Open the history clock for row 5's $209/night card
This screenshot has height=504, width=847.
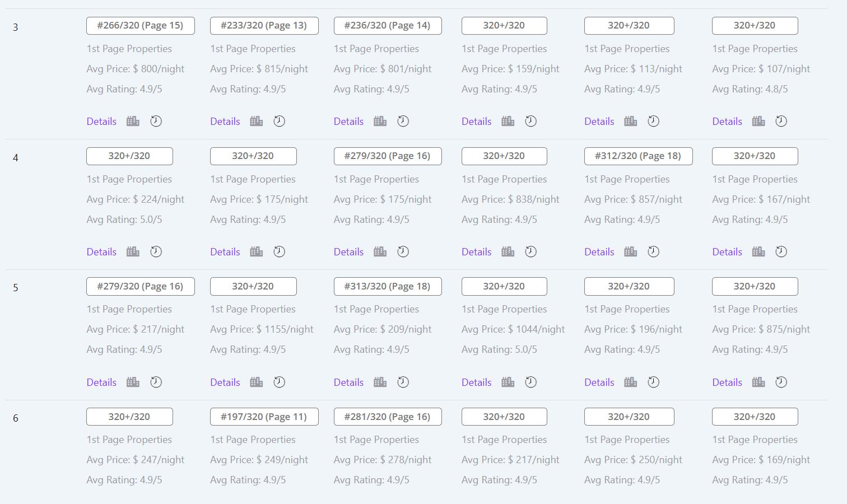click(x=403, y=382)
